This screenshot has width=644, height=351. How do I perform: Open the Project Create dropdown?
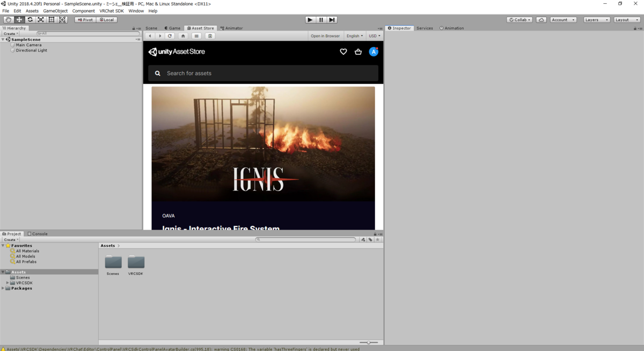coord(10,240)
